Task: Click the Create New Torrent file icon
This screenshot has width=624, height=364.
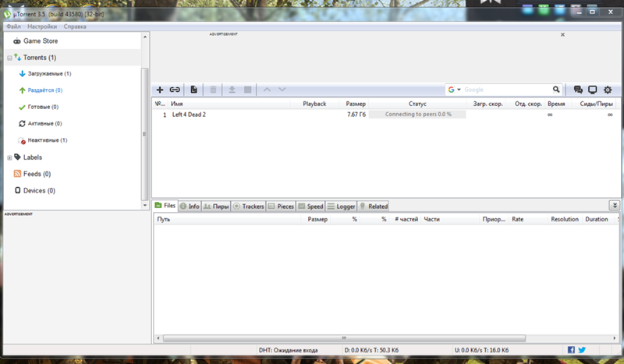Action: (193, 90)
